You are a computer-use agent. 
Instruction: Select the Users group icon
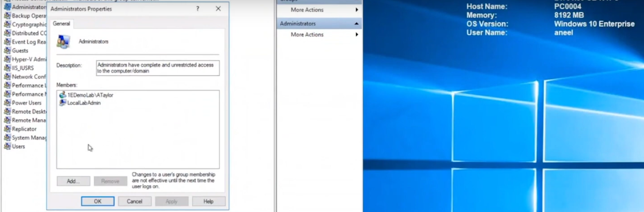(x=7, y=146)
